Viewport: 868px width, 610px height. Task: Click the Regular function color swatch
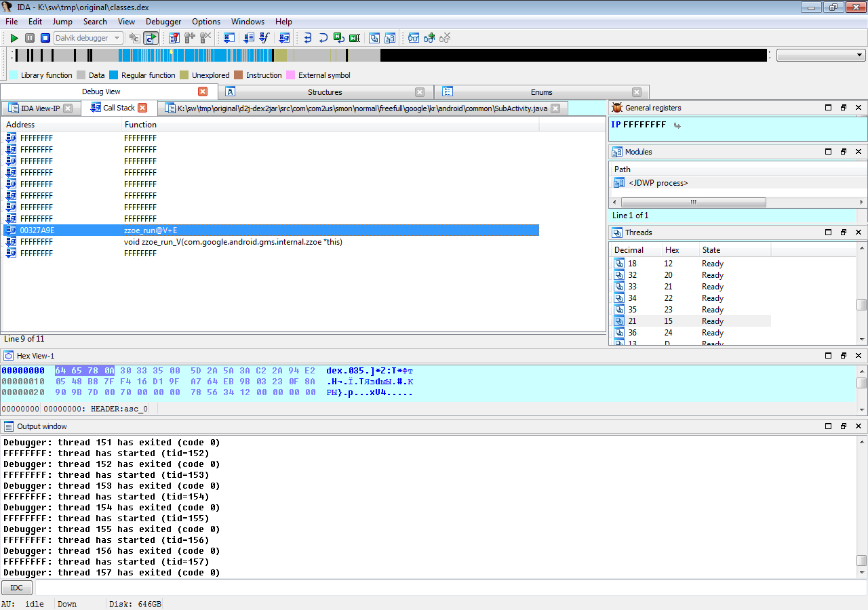pos(114,75)
